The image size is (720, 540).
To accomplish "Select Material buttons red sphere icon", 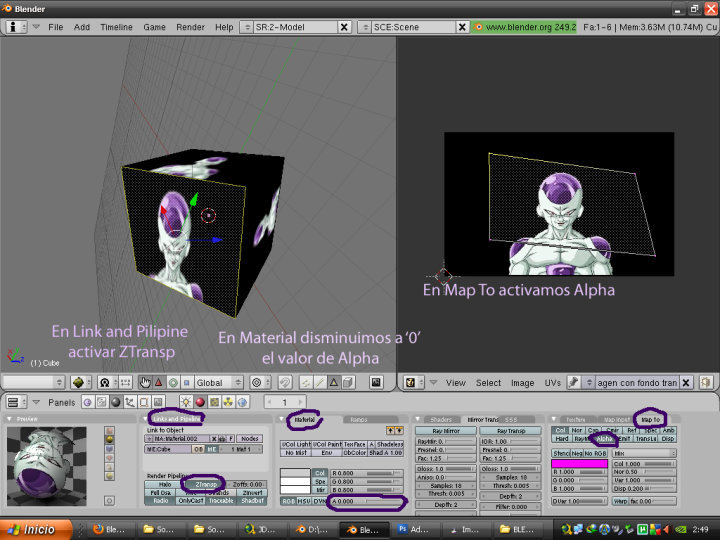I will coord(200,403).
